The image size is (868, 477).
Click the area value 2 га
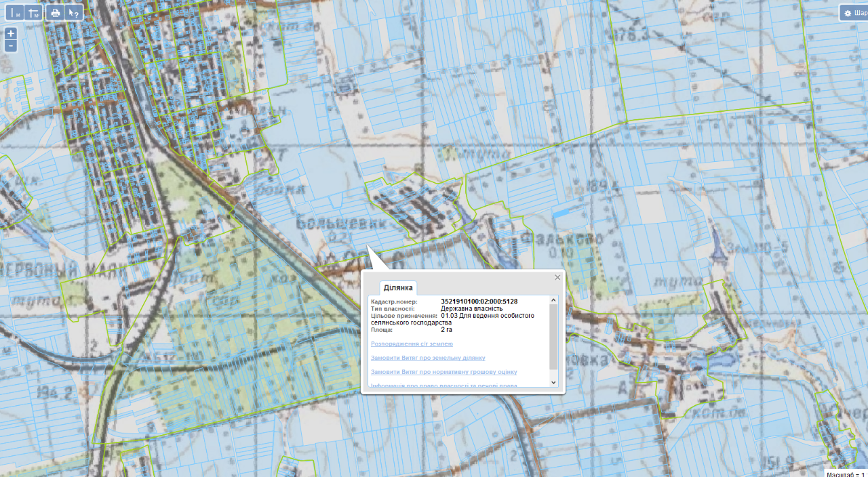coord(448,330)
